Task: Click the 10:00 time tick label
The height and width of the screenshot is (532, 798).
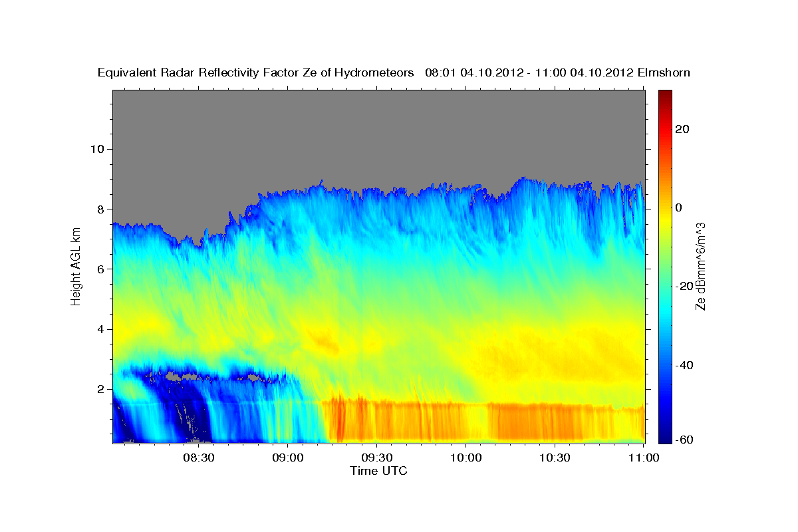Action: coord(465,458)
